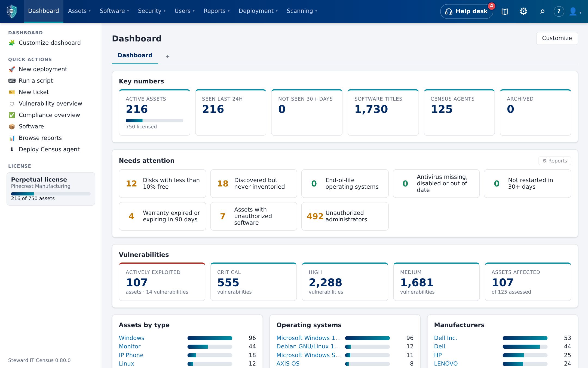The width and height of the screenshot is (588, 368).
Task: Open the Windows link in Assets by type
Action: coord(131,338)
